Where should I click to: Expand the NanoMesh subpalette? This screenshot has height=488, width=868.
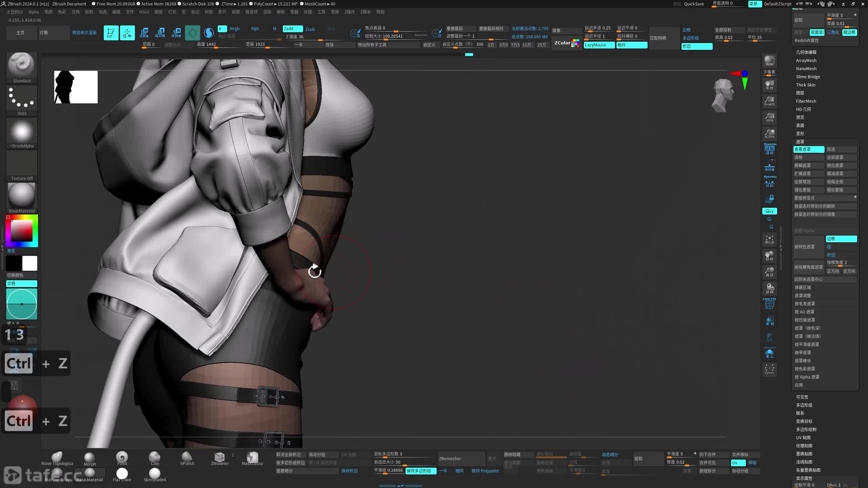[806, 69]
